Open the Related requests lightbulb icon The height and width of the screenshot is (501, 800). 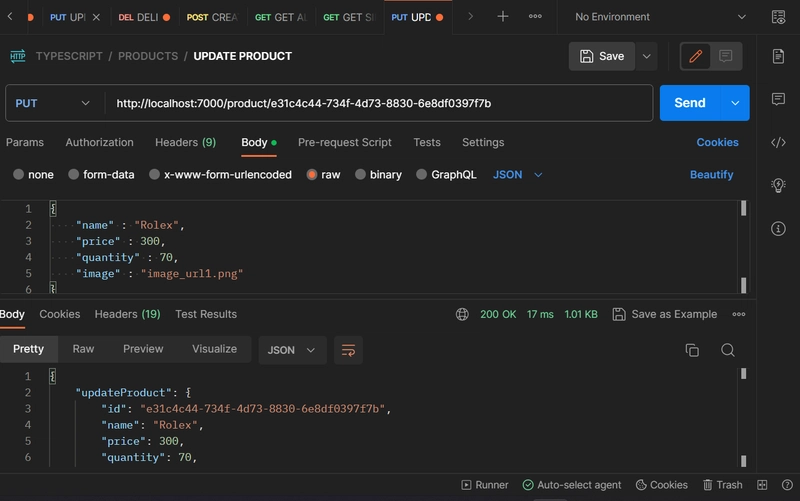pyautogui.click(x=778, y=185)
